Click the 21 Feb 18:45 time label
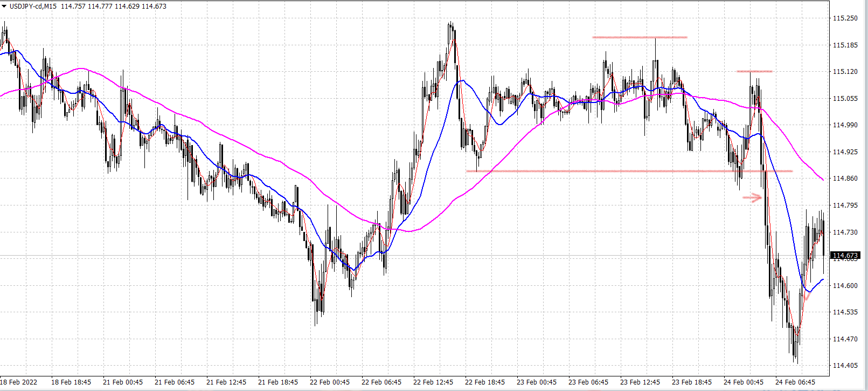868x391 pixels. (x=278, y=382)
